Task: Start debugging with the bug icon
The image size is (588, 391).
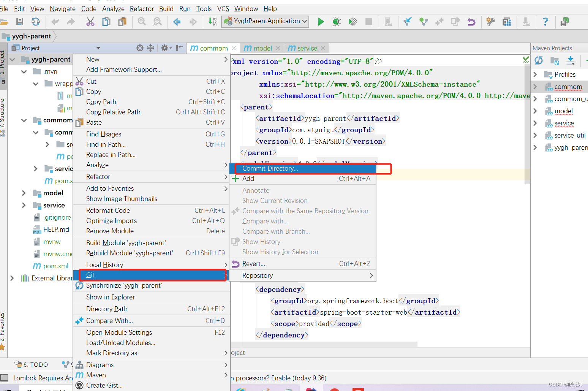Action: tap(337, 22)
